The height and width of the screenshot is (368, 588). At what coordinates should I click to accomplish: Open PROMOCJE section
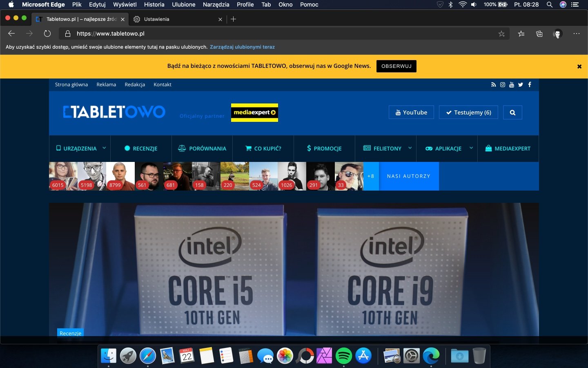(x=324, y=148)
